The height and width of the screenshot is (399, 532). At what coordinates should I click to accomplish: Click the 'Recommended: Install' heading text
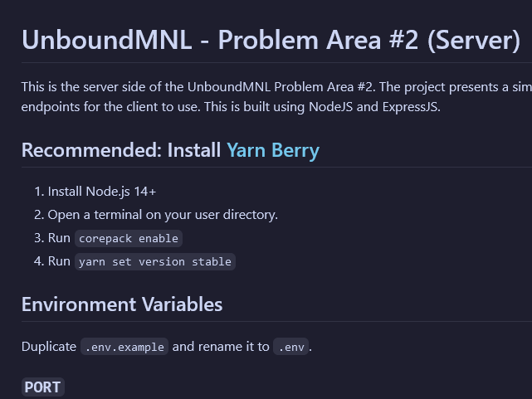click(x=121, y=150)
